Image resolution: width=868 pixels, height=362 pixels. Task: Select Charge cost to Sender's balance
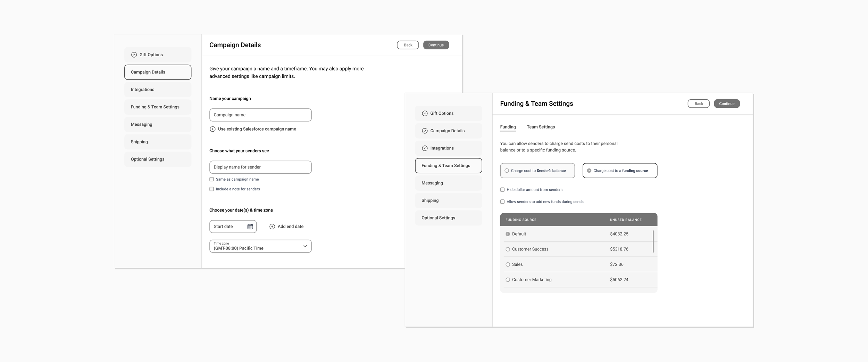(x=537, y=171)
